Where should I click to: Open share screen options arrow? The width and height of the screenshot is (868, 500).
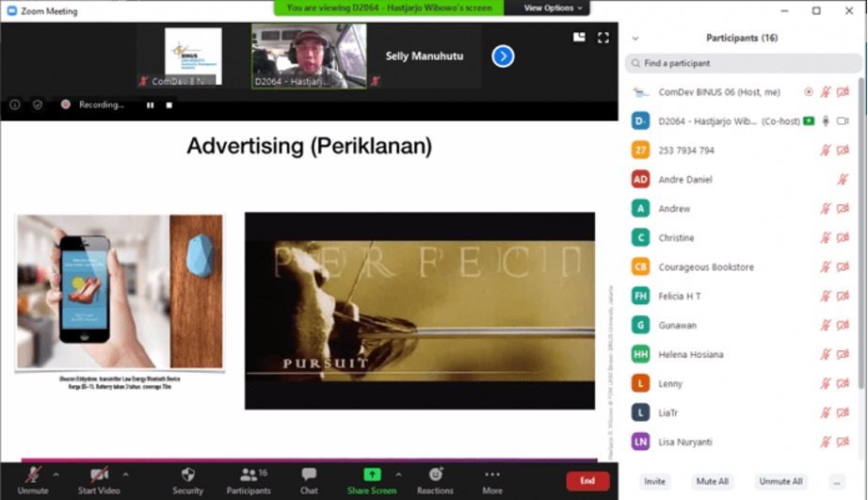pyautogui.click(x=398, y=475)
